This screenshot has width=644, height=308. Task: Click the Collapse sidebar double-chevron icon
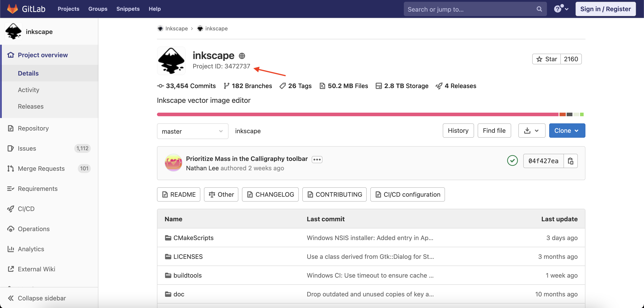click(x=11, y=298)
